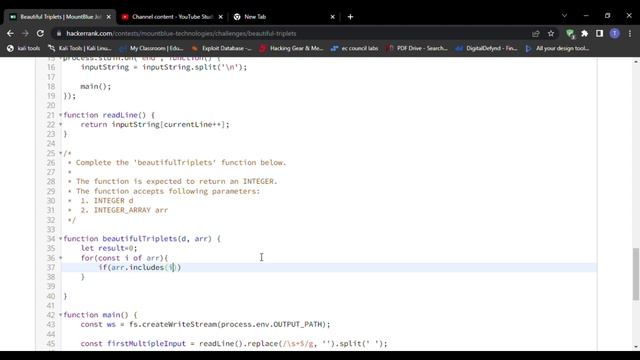Toggle the browser side panel
640x360 pixels.
(x=599, y=33)
